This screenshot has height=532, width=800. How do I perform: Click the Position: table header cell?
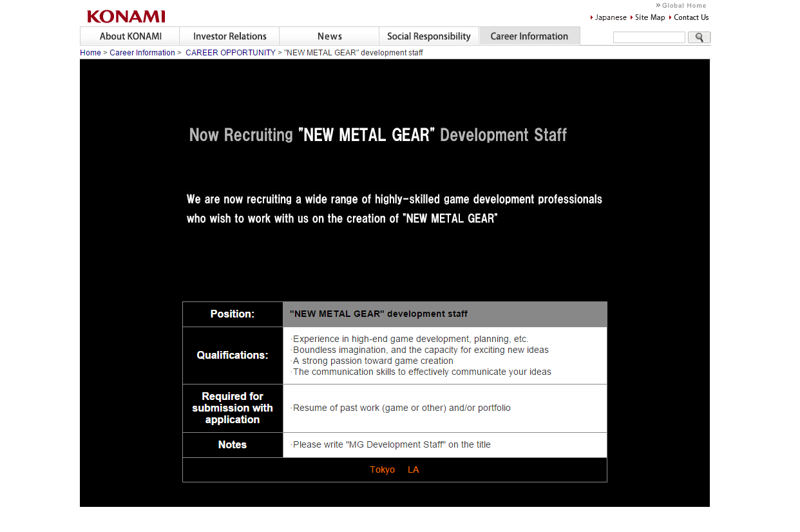click(x=233, y=314)
